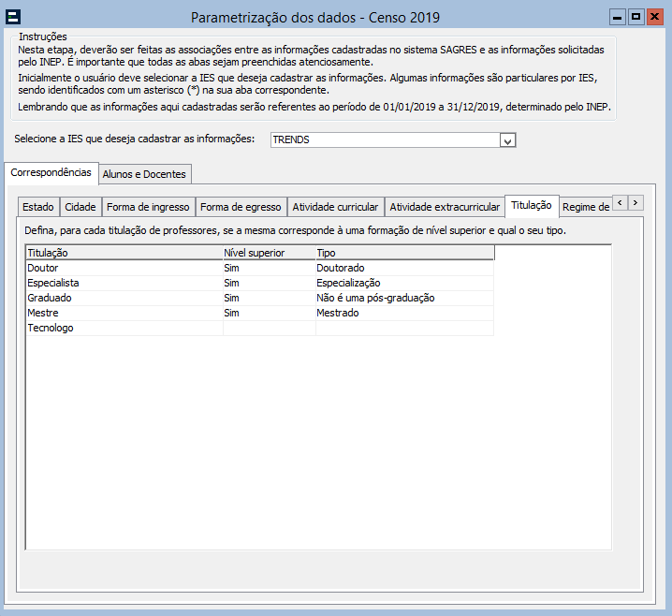This screenshot has width=672, height=616.
Task: Maximize the Parametrização dos dados window
Action: (x=636, y=17)
